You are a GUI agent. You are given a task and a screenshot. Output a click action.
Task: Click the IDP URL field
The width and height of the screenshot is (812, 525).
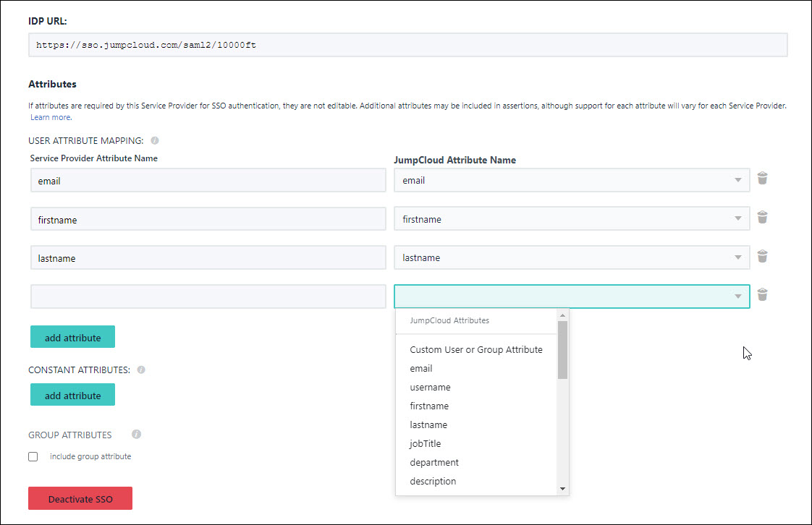407,44
